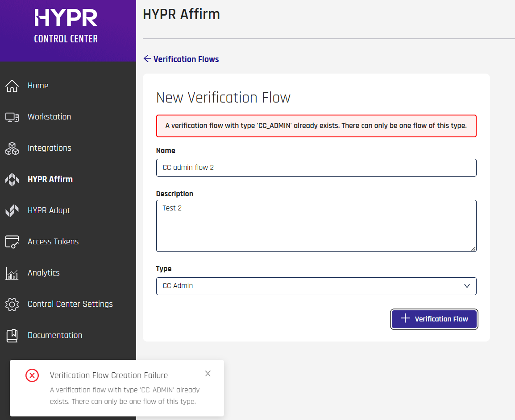Open the Type dropdown showing CC Admin

pos(316,286)
